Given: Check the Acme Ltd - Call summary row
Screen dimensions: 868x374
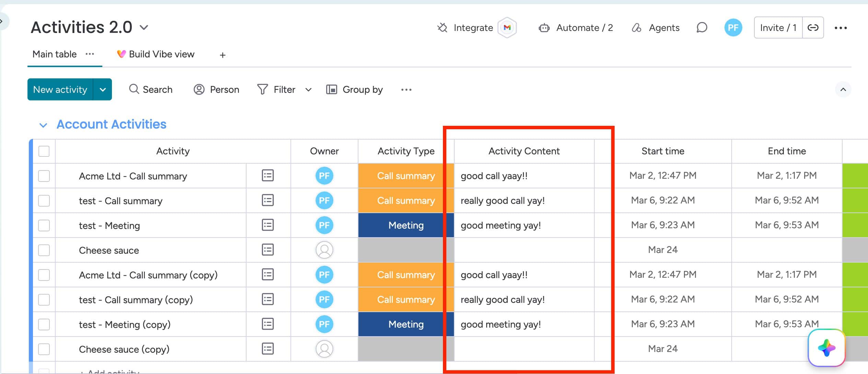Looking at the screenshot, I should [44, 176].
